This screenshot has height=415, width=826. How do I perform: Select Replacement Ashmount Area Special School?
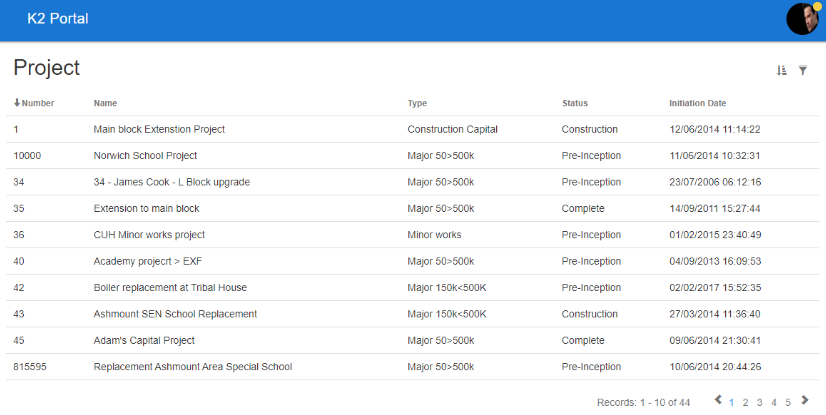[x=192, y=367]
